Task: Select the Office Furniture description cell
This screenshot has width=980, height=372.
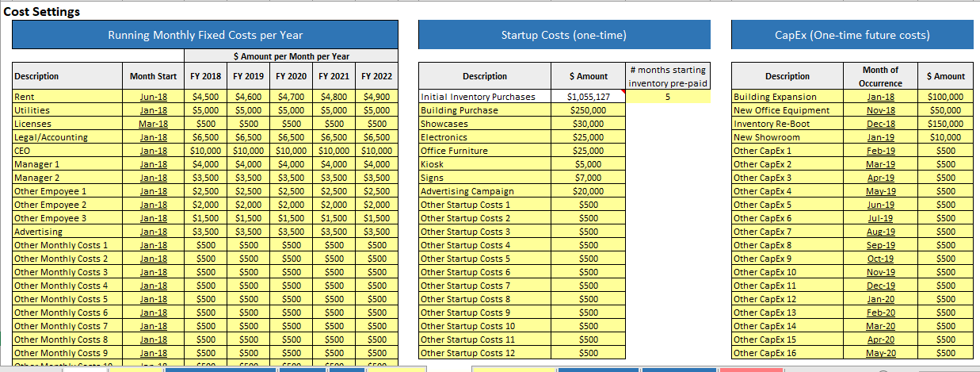Action: pyautogui.click(x=485, y=151)
